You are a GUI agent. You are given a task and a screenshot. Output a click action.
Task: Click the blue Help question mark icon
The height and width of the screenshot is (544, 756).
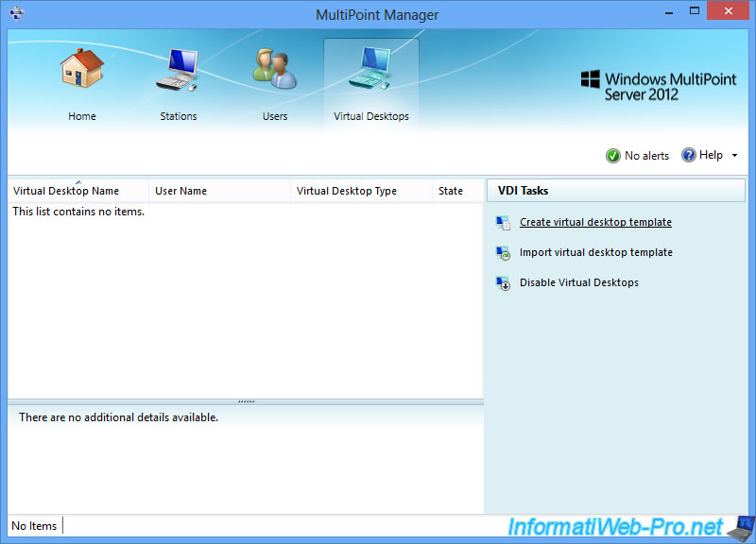click(689, 155)
